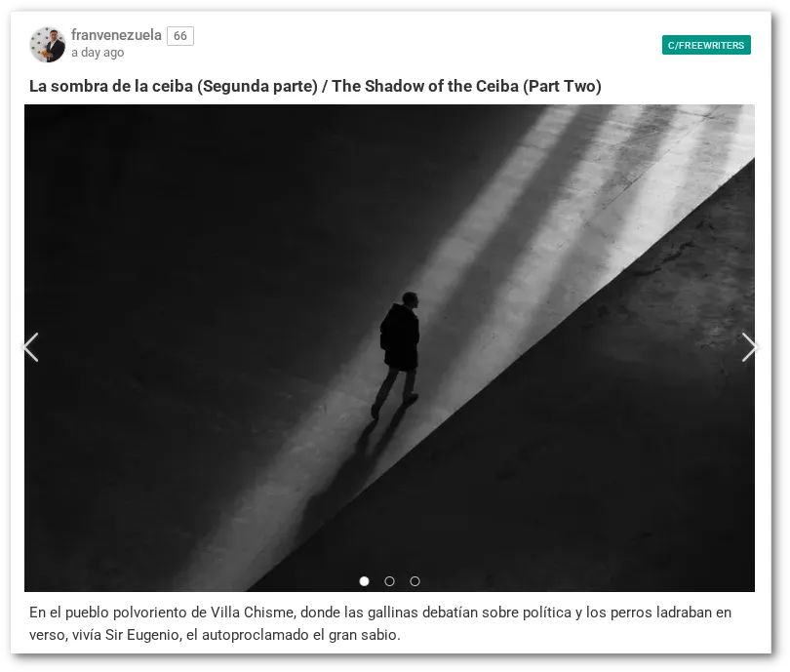
Task: Open franvenezuela's profile avatar
Action: click(48, 44)
